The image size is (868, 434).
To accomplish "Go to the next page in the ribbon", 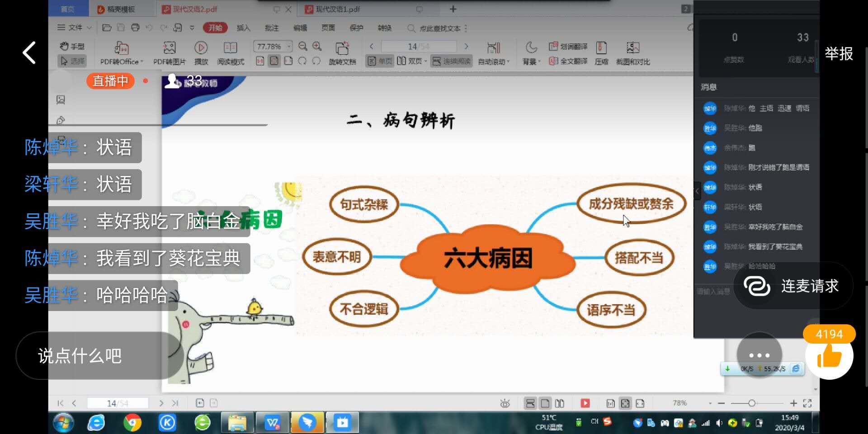I will pos(467,47).
